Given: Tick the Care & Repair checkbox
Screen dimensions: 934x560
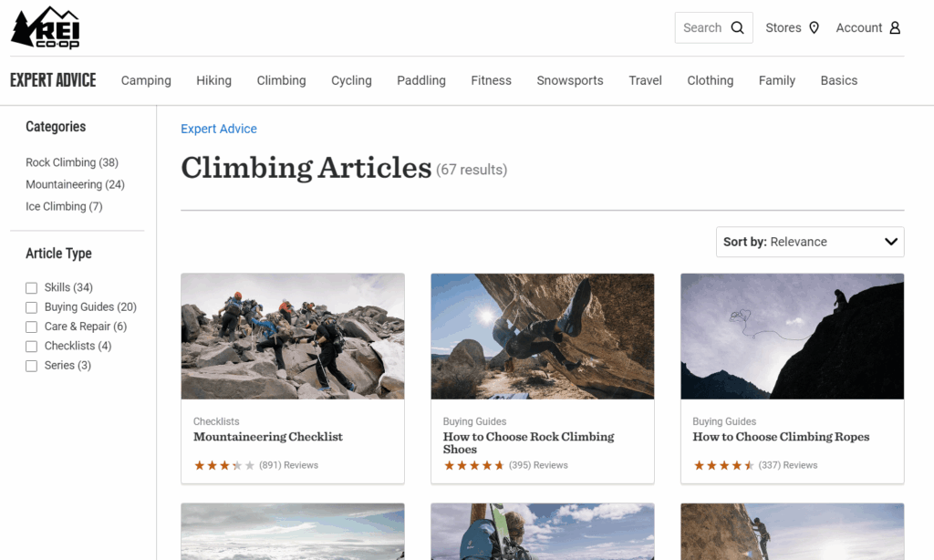Looking at the screenshot, I should point(32,327).
